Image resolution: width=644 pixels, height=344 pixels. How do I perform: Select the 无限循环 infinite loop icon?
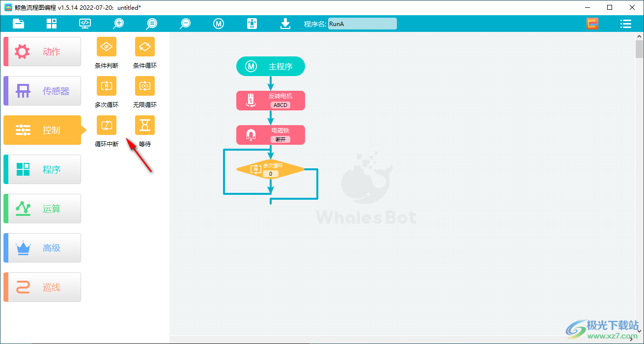pos(145,86)
